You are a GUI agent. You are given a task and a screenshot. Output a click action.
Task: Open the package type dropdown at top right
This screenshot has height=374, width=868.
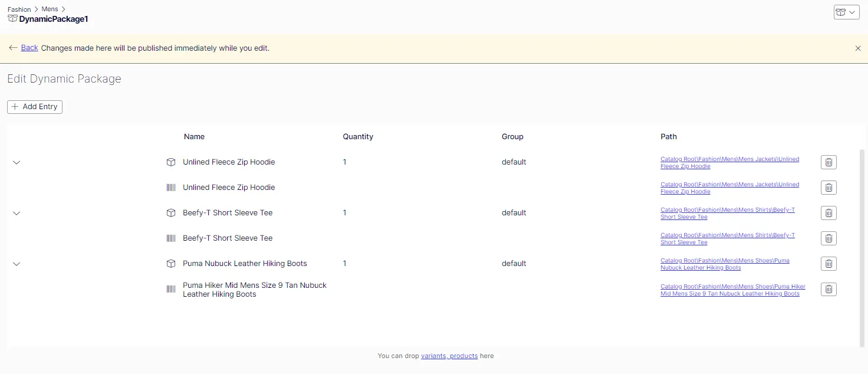[x=846, y=12]
